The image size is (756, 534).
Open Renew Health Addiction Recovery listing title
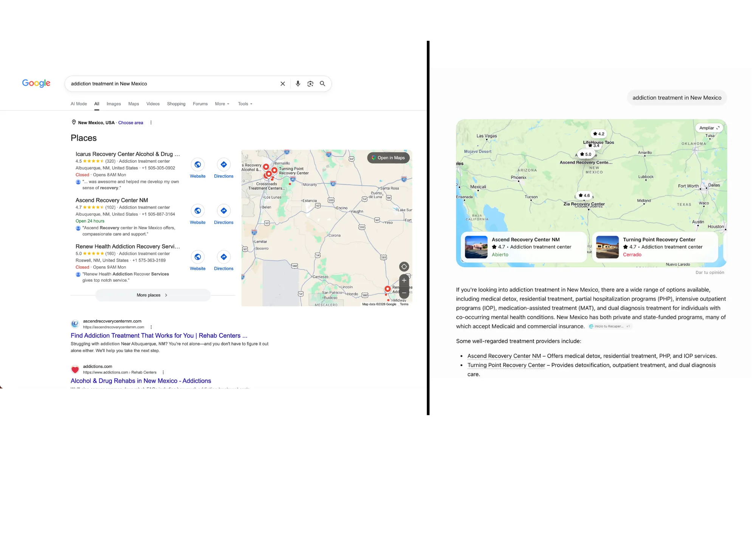(x=128, y=247)
